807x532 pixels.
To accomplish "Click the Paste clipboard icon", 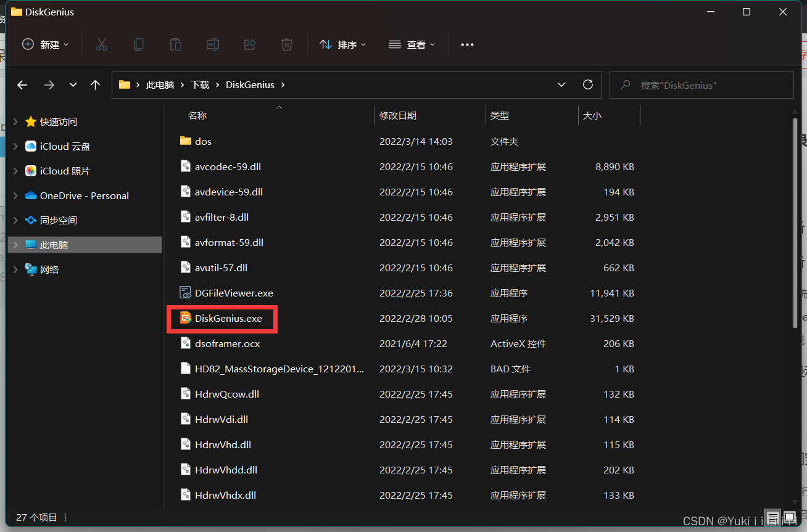I will pos(176,44).
